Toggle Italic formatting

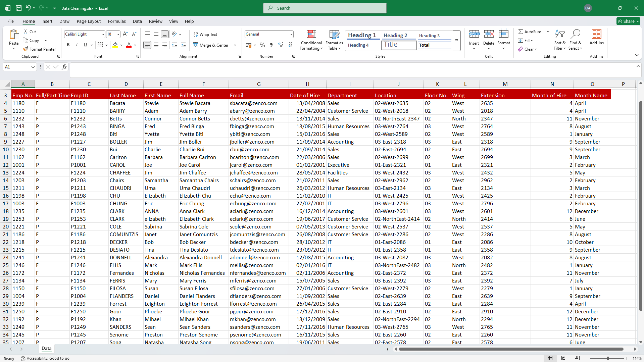pos(77,45)
